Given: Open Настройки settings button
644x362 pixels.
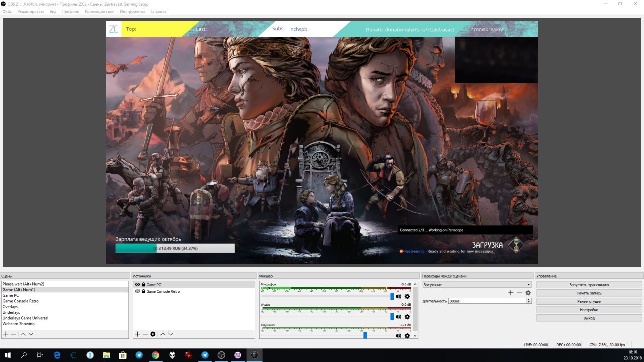Looking at the screenshot, I should pyautogui.click(x=589, y=310).
